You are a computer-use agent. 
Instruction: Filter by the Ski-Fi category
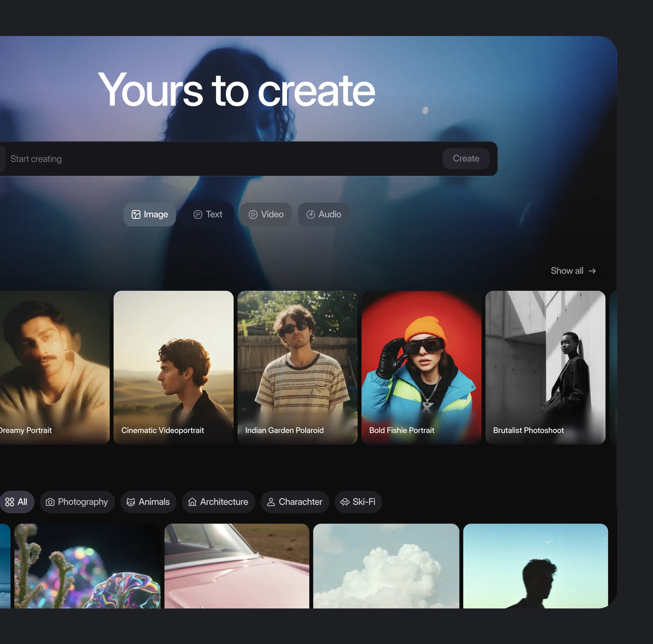[x=358, y=502]
